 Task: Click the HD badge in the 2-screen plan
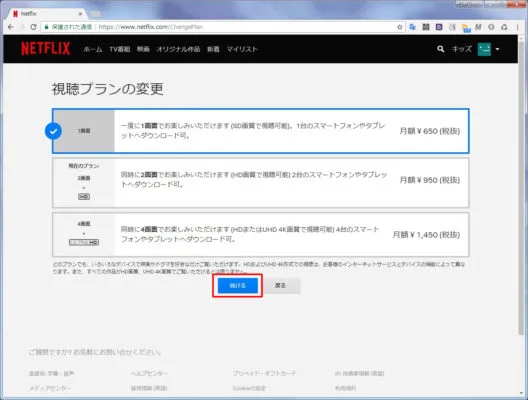coord(84,197)
